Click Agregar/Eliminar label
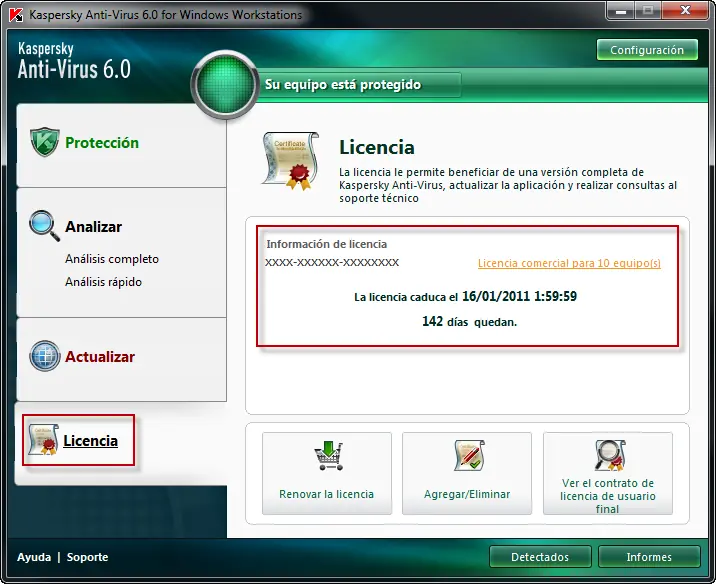716x584 pixels. point(467,494)
